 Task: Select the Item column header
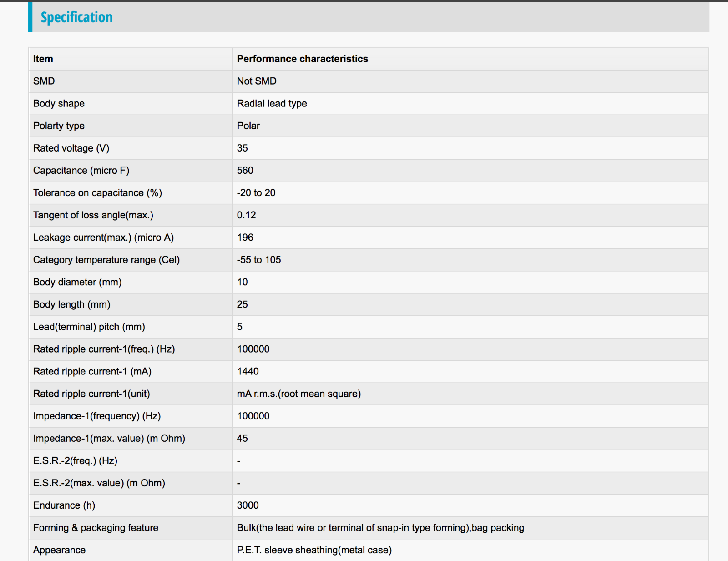tap(43, 59)
